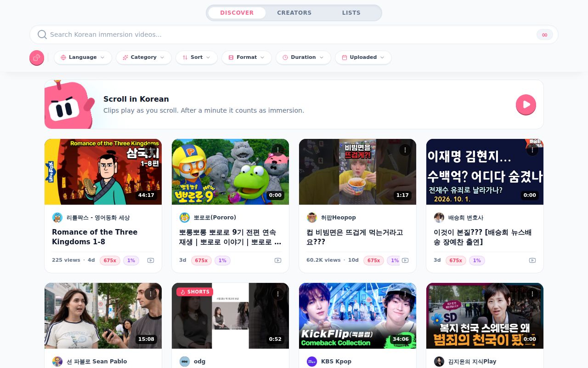Open the Uploaded date dropdown
Image resolution: width=588 pixels, height=368 pixels.
coord(363,57)
